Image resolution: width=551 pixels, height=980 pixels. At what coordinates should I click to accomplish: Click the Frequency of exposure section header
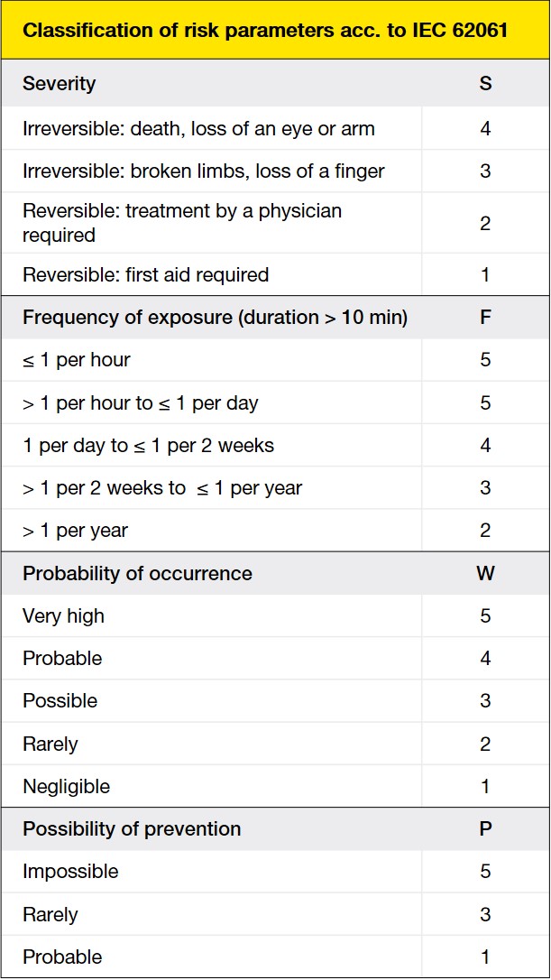215,318
